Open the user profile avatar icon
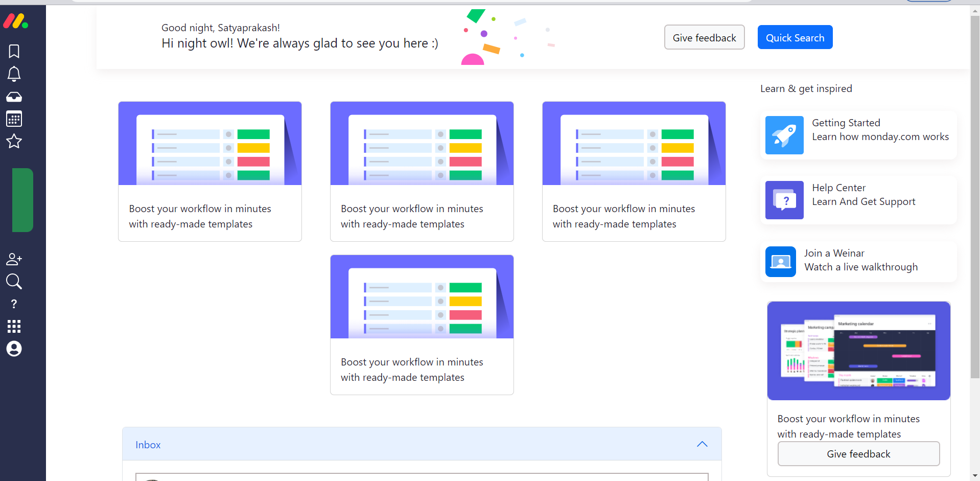 pyautogui.click(x=14, y=349)
